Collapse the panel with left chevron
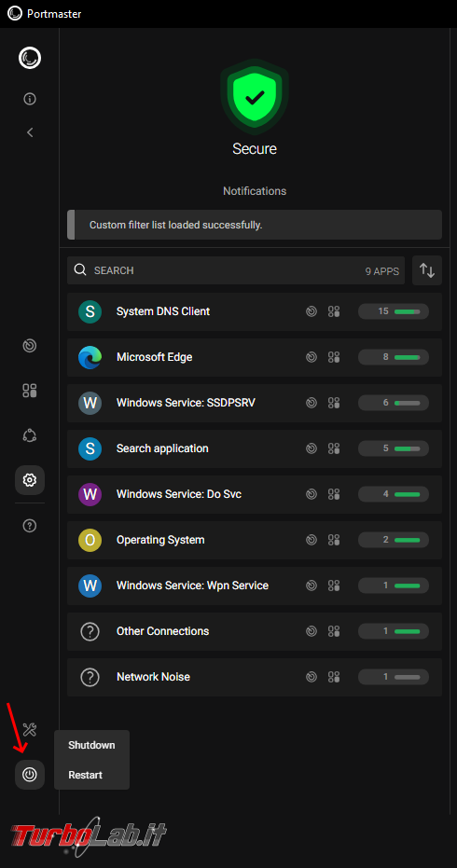 30,132
